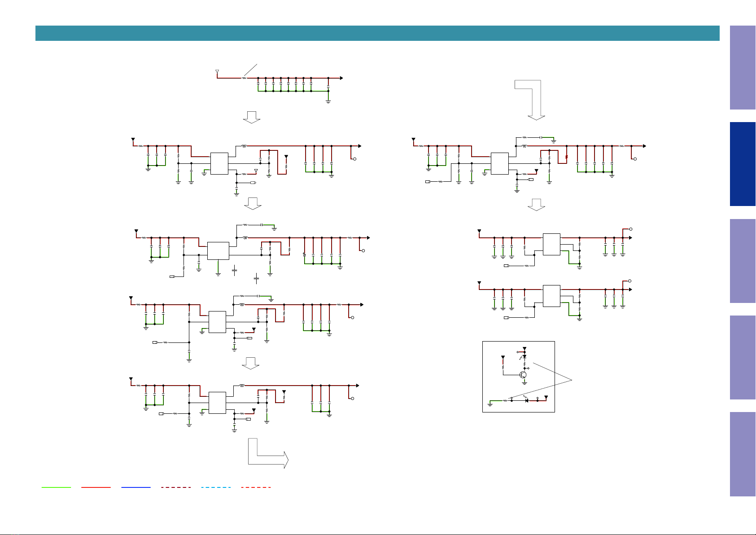Click the light blue dashed legend line
This screenshot has width=756, height=535.
(x=216, y=487)
